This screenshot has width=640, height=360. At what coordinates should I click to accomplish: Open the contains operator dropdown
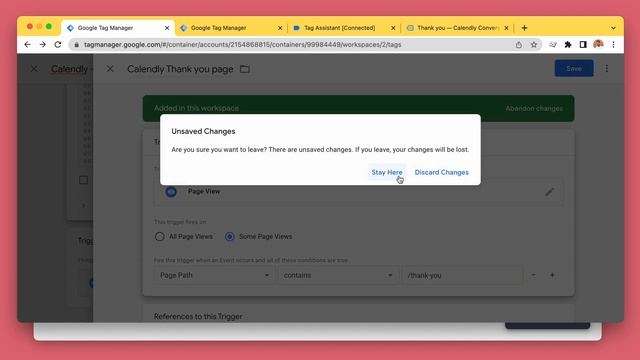(x=338, y=276)
